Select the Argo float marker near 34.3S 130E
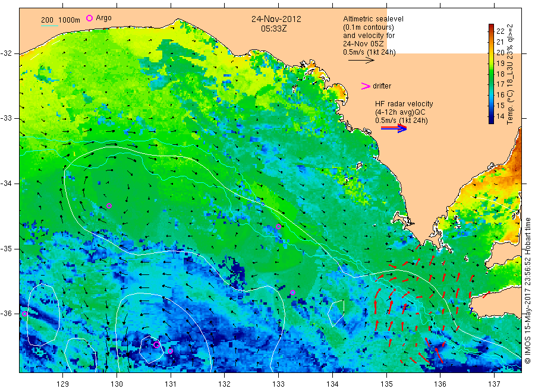The width and height of the screenshot is (535, 392). pos(109,206)
